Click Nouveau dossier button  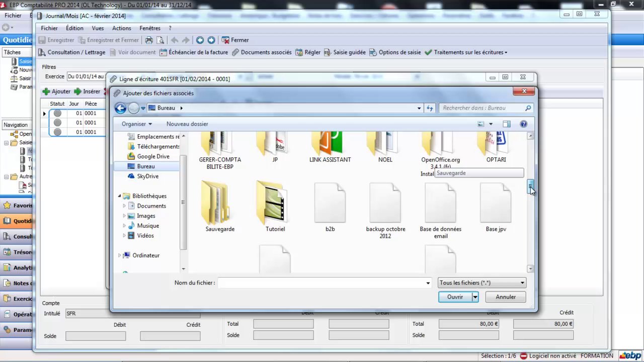187,124
